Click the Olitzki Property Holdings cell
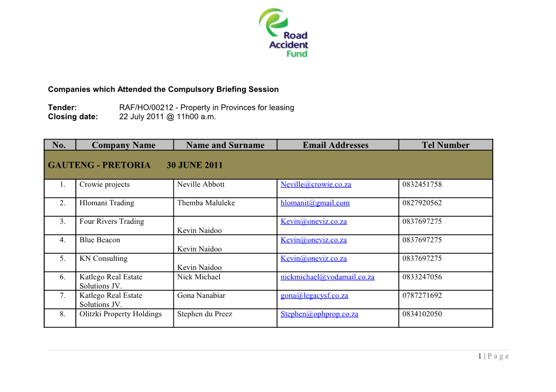The width and height of the screenshot is (556, 392). click(121, 314)
